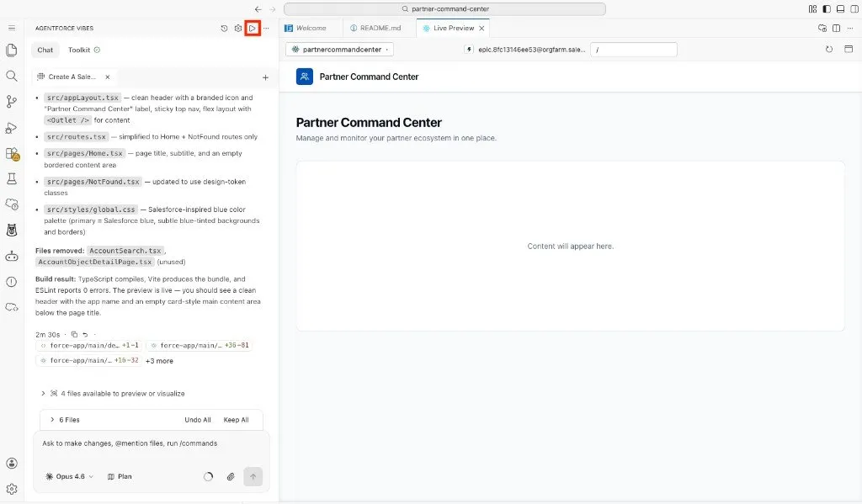Open the Explorer files view

12,50
